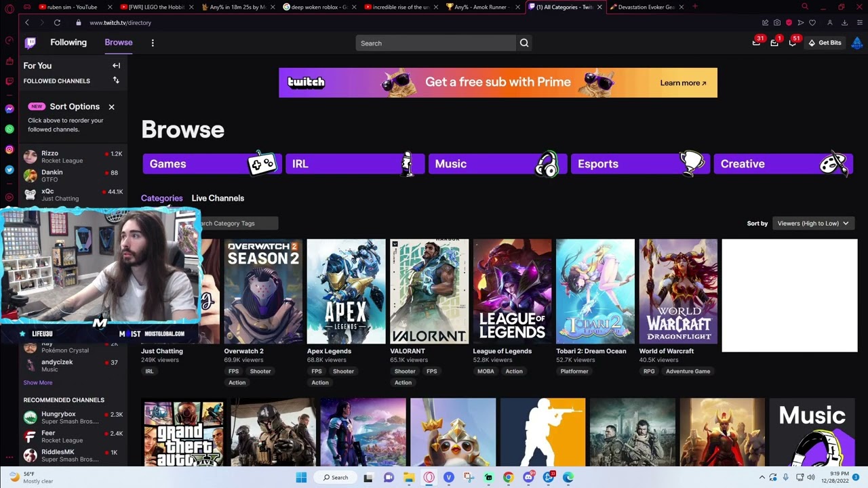Open whispers icon with 51 badge

pyautogui.click(x=793, y=42)
